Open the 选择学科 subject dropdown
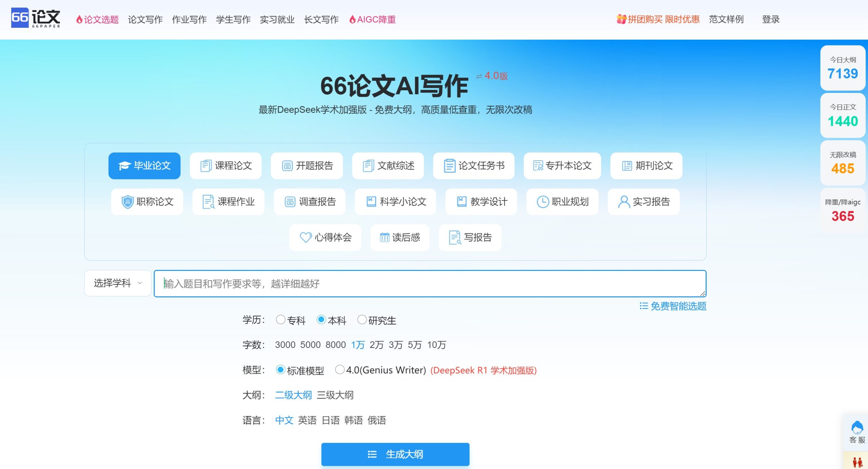This screenshot has height=469, width=868. 117,283
